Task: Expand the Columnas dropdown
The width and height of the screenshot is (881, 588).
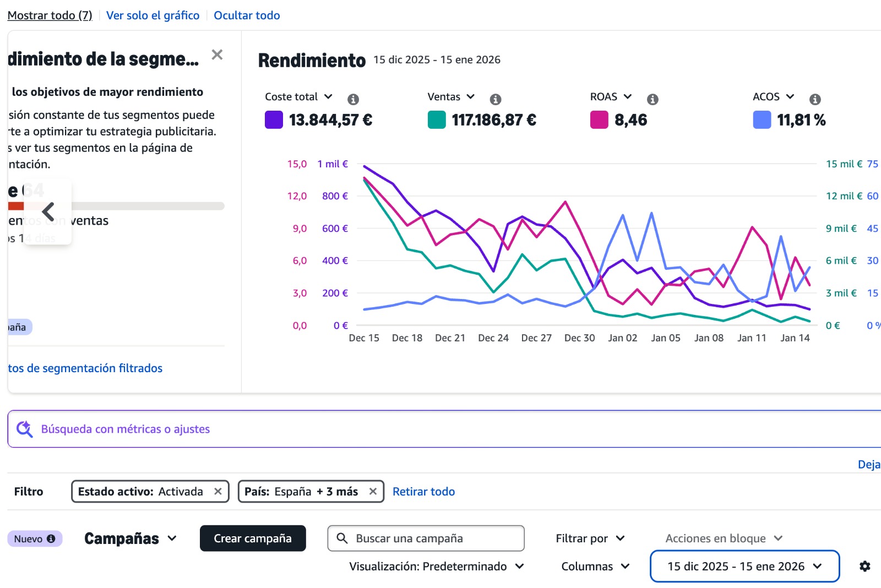Action: point(595,567)
